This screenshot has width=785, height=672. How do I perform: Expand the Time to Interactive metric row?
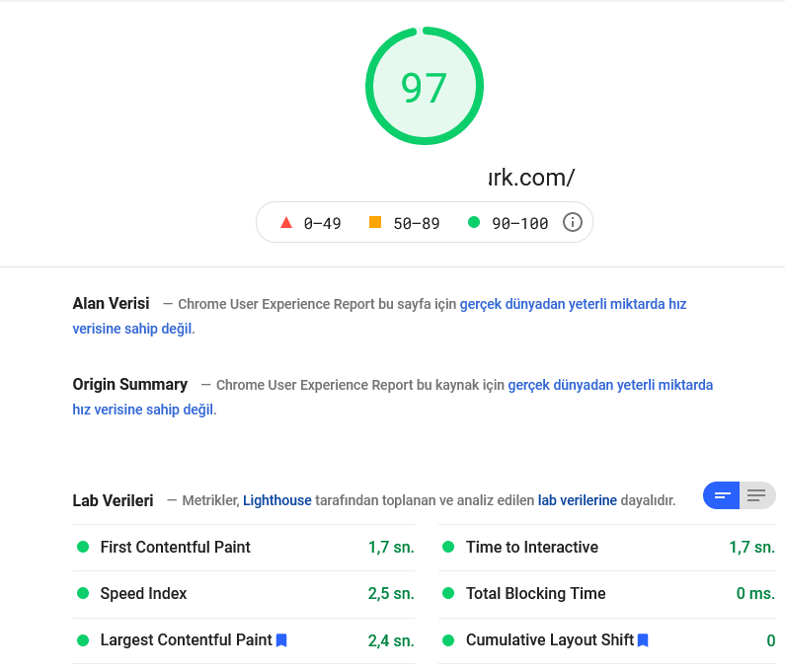(x=607, y=548)
